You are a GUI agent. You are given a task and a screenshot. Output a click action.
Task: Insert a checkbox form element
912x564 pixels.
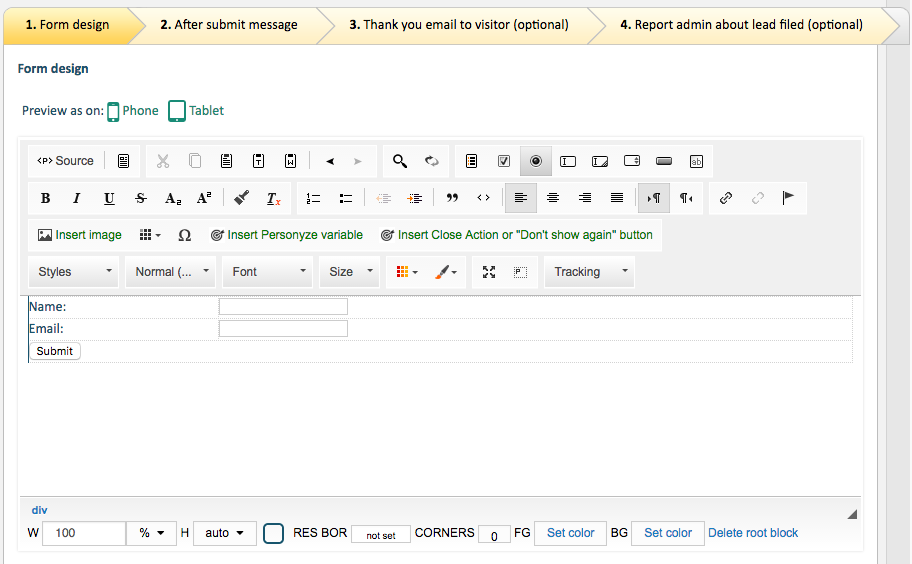(x=504, y=161)
